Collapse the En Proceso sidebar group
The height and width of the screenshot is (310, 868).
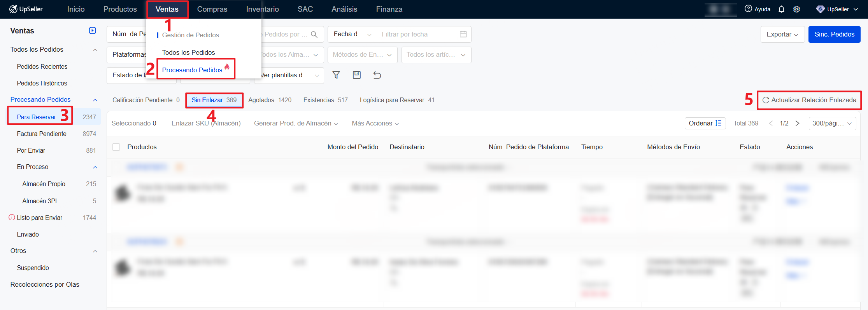95,167
